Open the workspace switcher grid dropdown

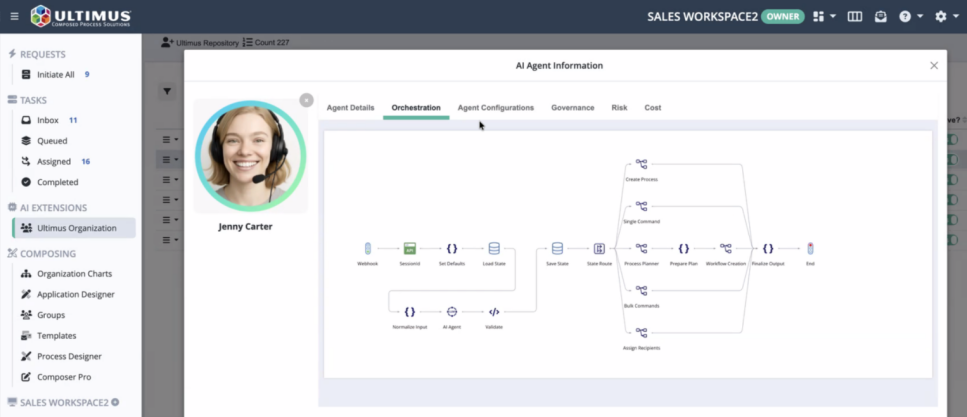(x=824, y=17)
